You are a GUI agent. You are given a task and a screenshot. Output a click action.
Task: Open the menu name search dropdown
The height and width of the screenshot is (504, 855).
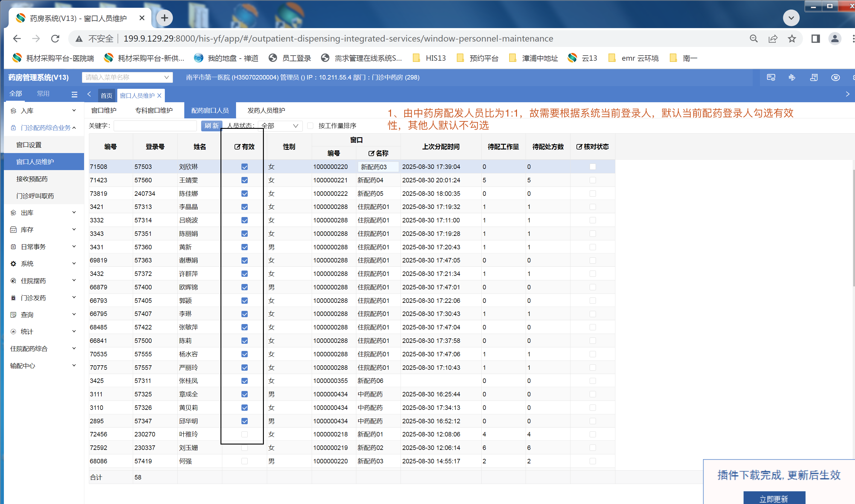point(127,77)
